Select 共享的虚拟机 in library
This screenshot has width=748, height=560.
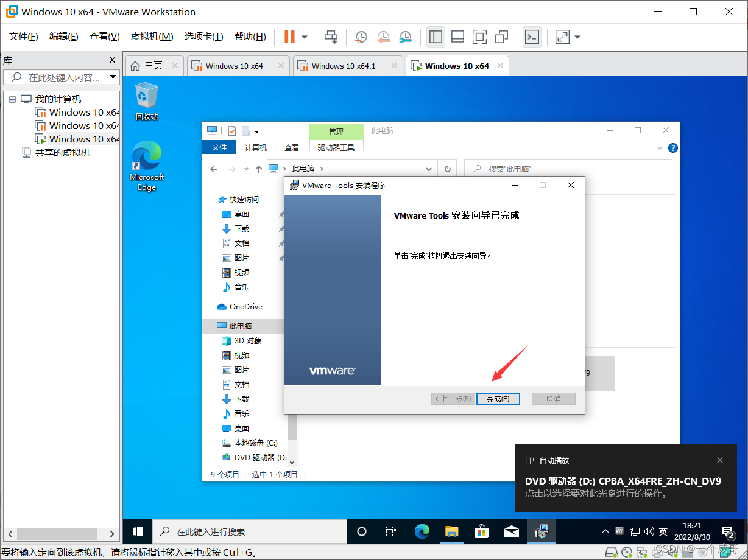(62, 152)
